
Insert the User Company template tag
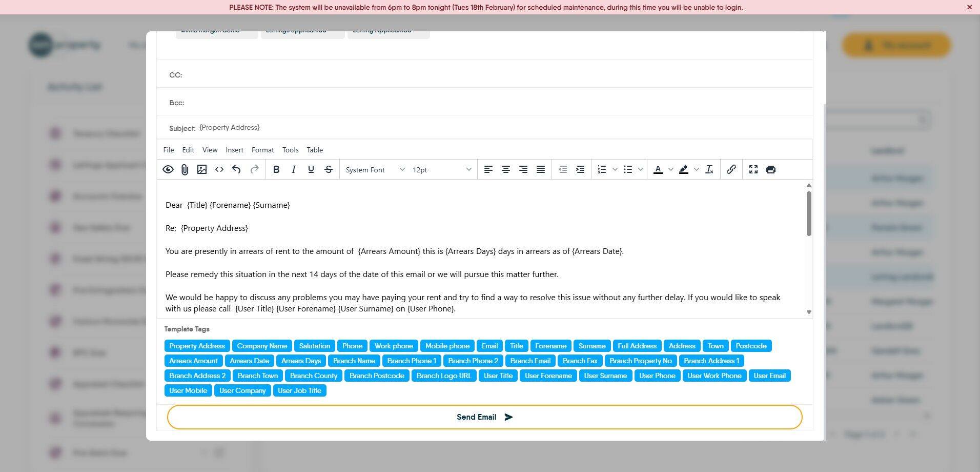243,391
